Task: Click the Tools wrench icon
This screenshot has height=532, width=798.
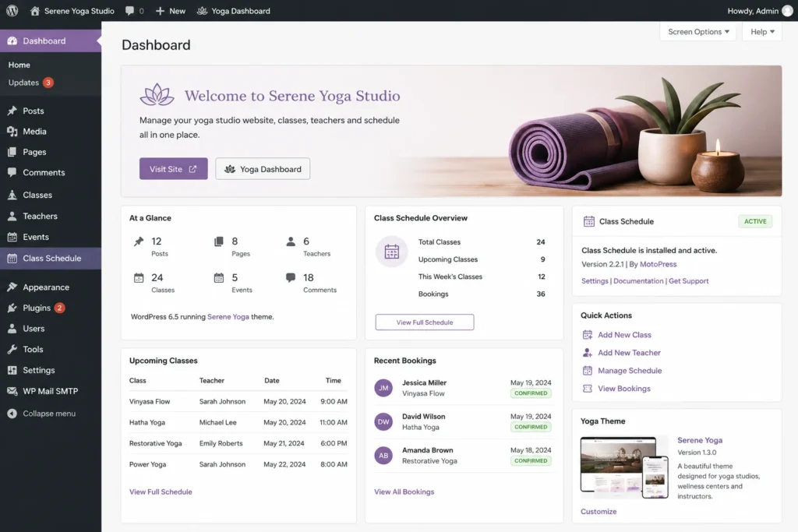Action: coord(12,349)
